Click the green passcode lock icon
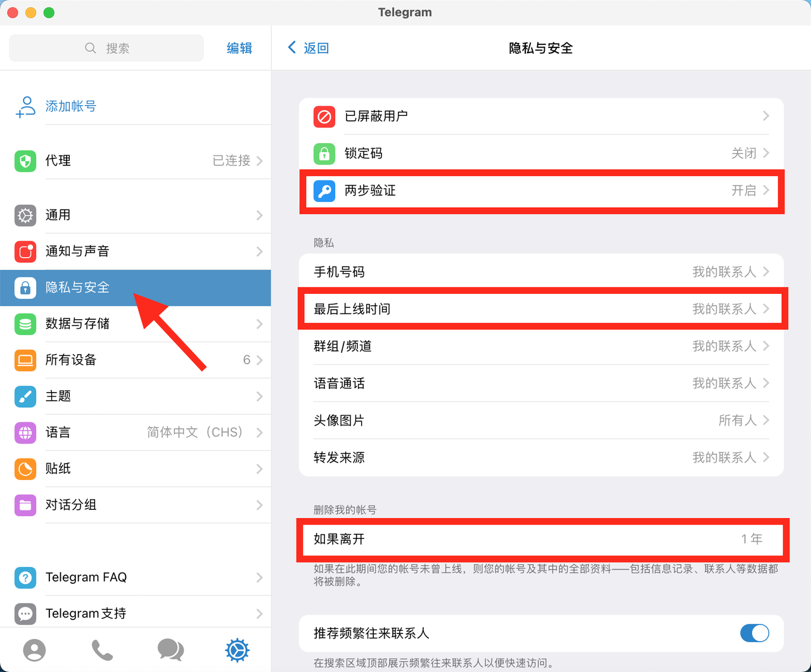 pyautogui.click(x=324, y=153)
